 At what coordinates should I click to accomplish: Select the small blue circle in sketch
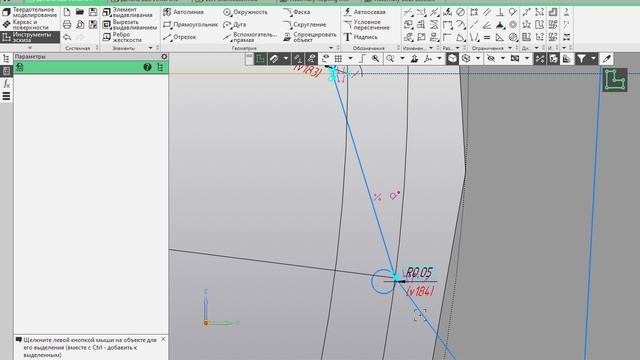click(x=383, y=282)
